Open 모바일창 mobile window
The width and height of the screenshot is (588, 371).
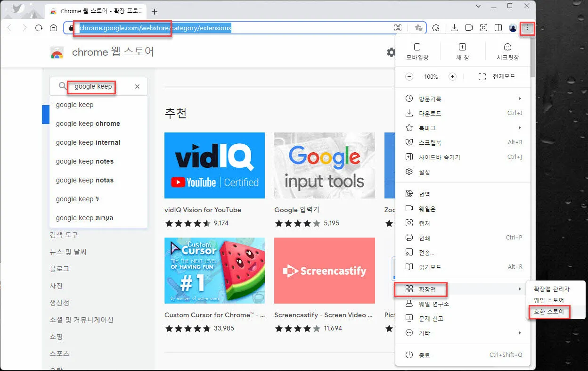(x=417, y=51)
